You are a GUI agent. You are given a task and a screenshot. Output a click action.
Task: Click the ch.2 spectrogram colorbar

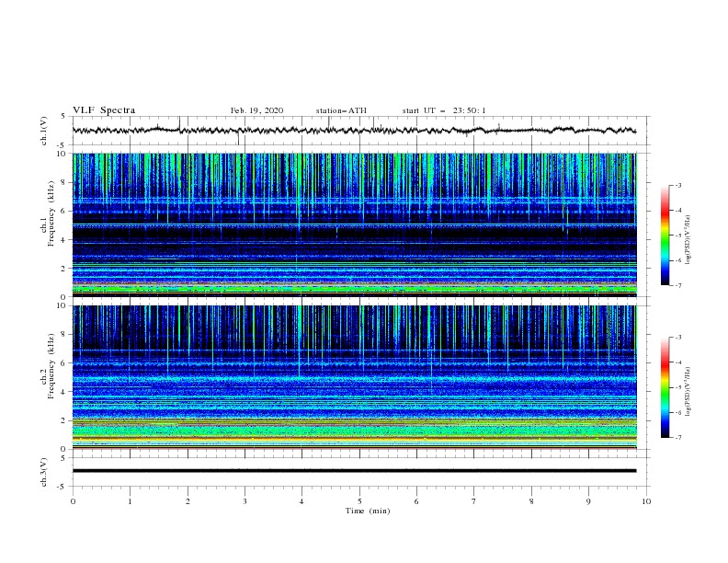click(x=665, y=387)
